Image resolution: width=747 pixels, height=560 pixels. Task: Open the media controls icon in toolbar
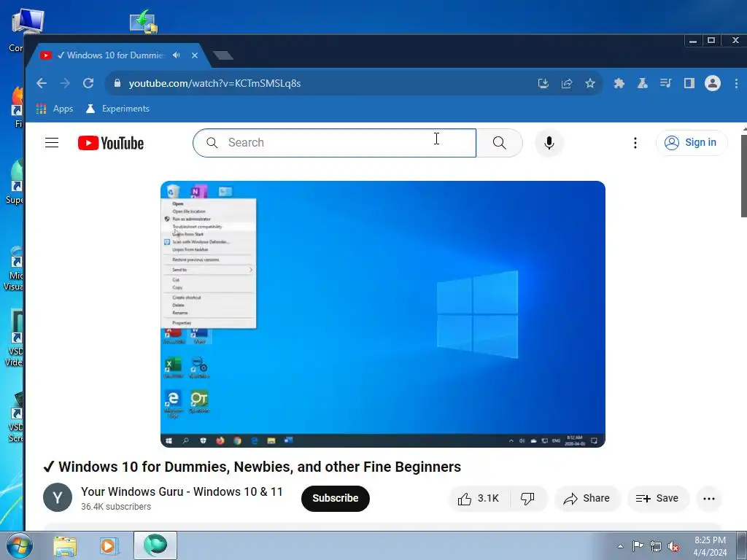pos(665,84)
